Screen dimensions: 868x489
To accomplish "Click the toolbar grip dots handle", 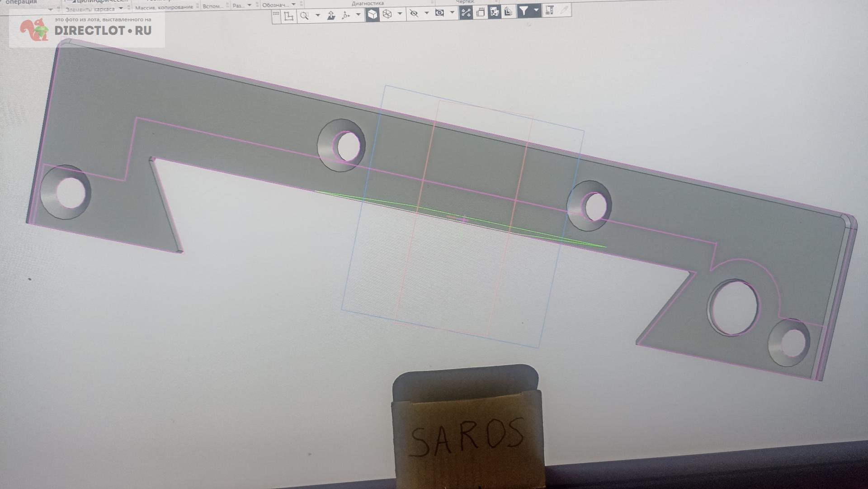I will tap(276, 14).
